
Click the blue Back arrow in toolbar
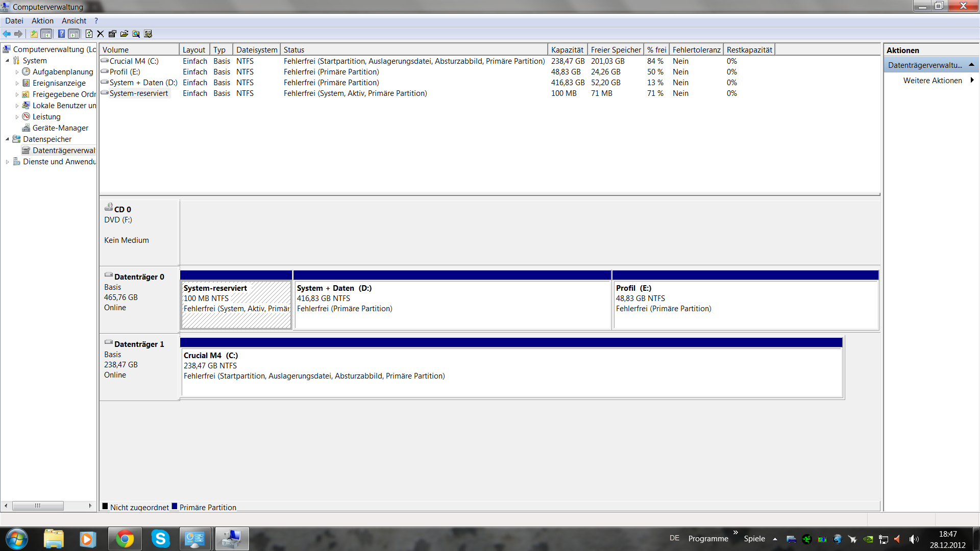pyautogui.click(x=7, y=34)
